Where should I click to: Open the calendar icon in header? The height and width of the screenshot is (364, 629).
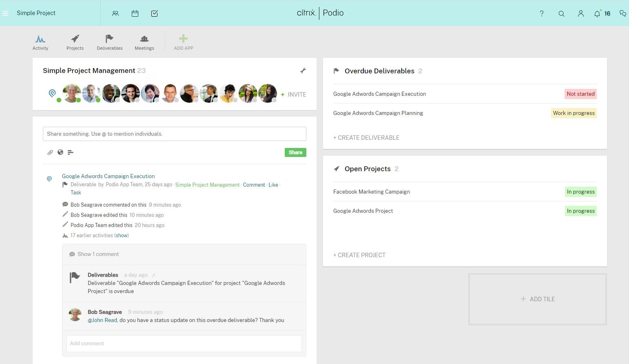pos(135,13)
